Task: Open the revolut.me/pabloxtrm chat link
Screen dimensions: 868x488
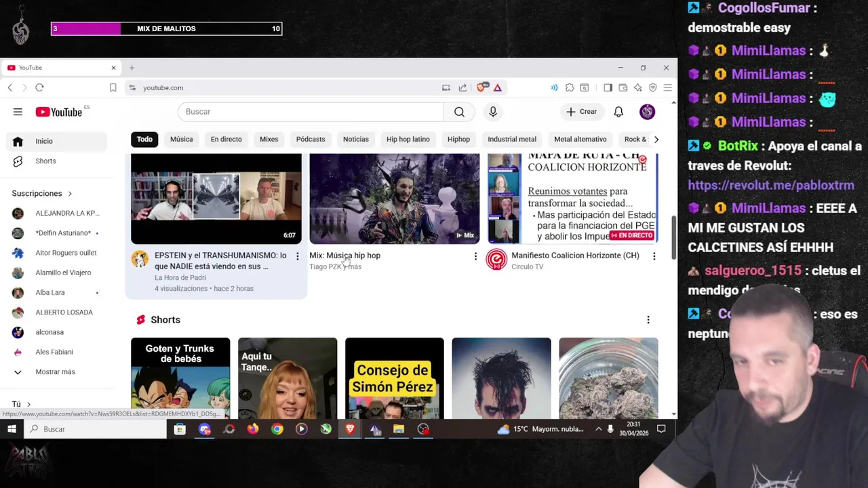Action: (770, 186)
